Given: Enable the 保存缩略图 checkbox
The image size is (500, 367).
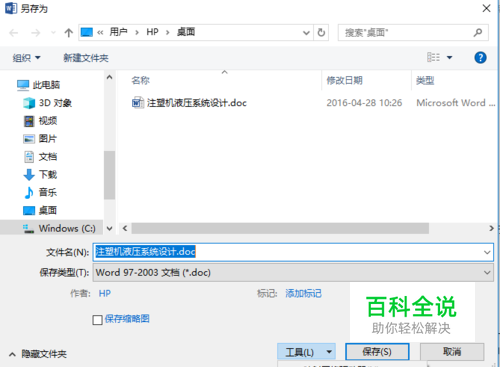Looking at the screenshot, I should pos(97,320).
